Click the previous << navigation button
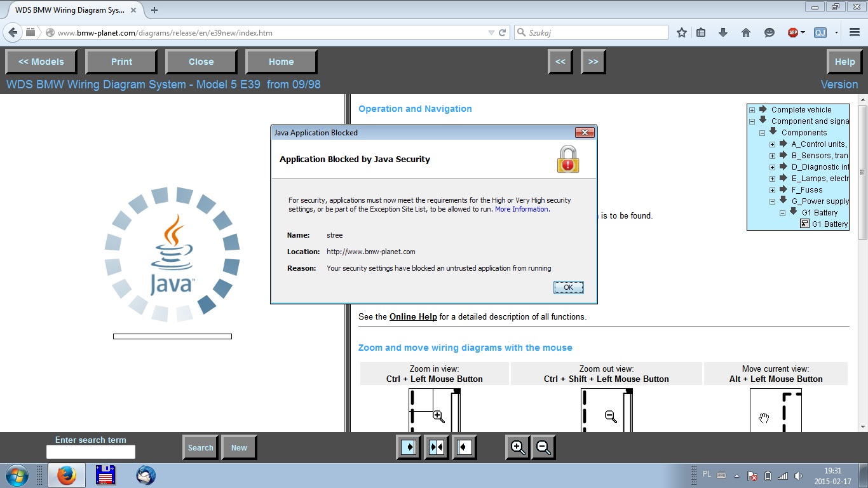868x488 pixels. [x=560, y=62]
